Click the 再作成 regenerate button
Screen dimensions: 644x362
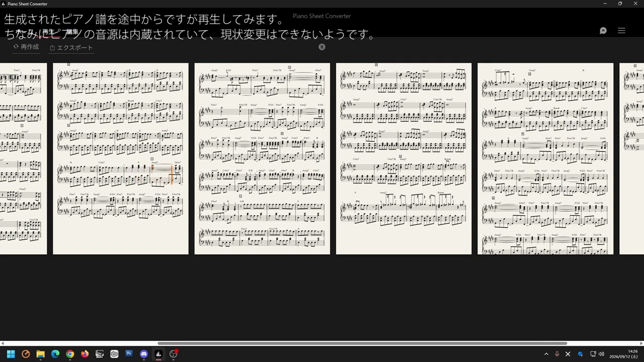(26, 47)
